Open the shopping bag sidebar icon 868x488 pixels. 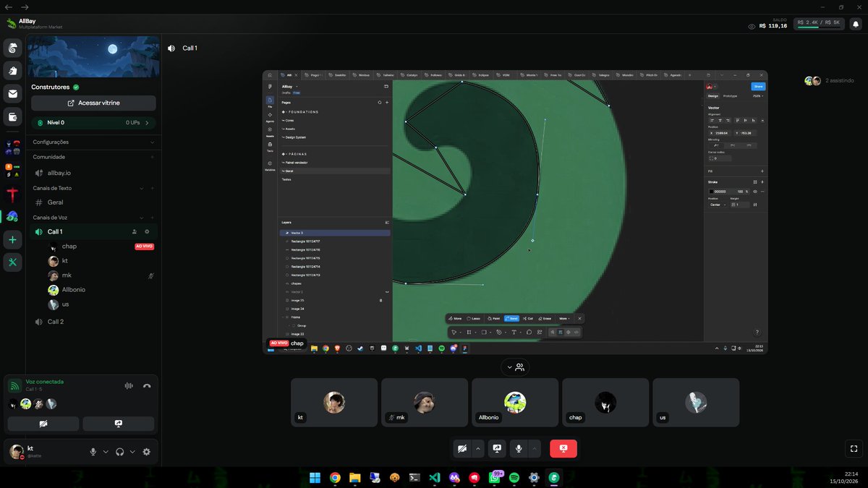pyautogui.click(x=13, y=70)
